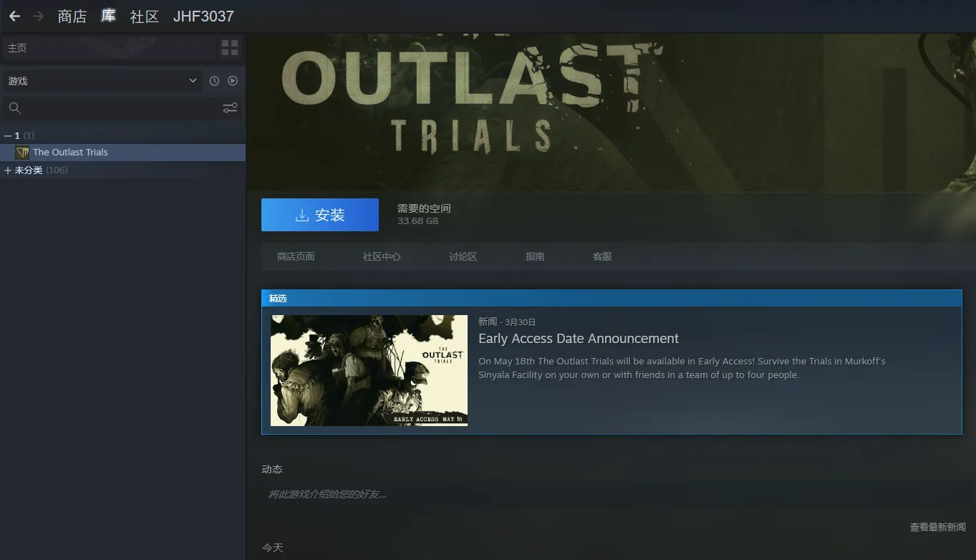Open the JHF3037 profile menu
976x560 pixels.
(x=203, y=16)
